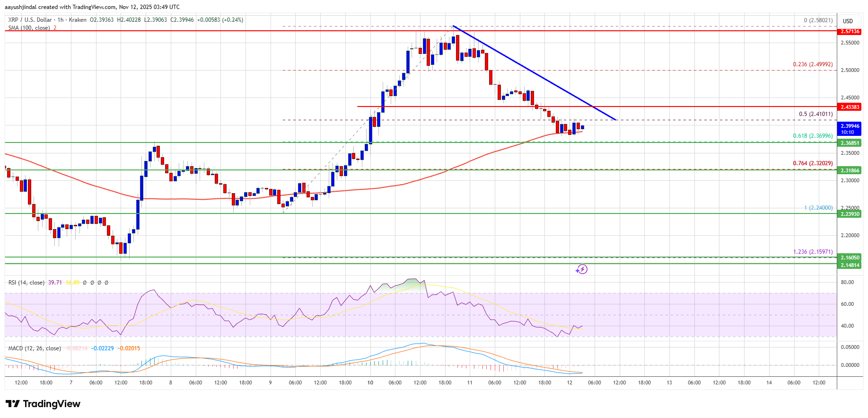This screenshot has height=418, width=868.
Task: Open the USD currency selector
Action: (x=848, y=21)
